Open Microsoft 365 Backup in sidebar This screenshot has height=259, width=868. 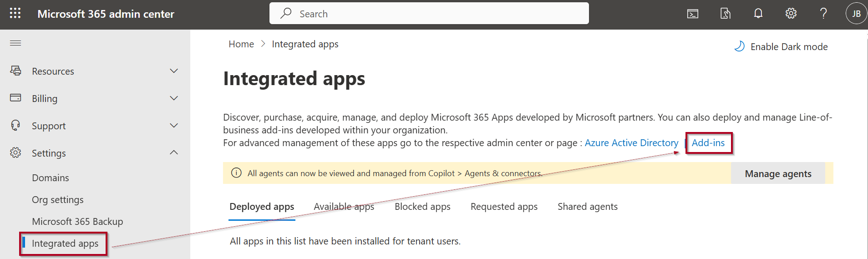click(x=77, y=222)
